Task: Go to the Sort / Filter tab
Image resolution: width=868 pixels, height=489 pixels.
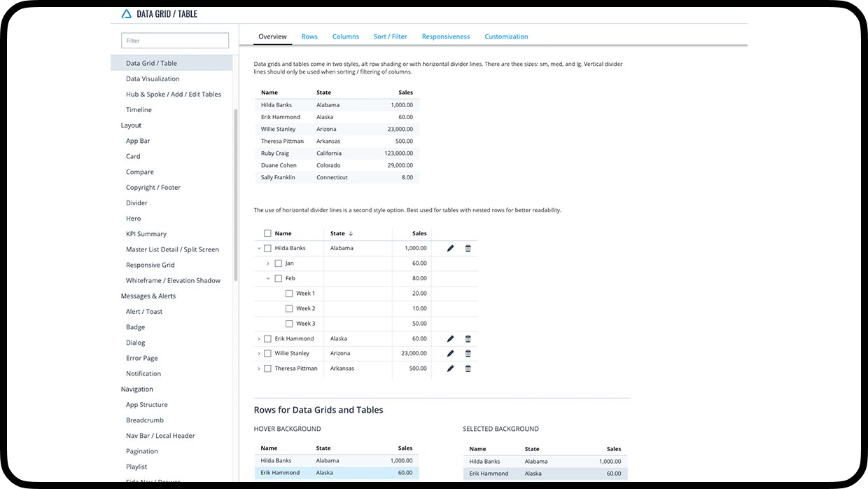Action: pos(391,36)
